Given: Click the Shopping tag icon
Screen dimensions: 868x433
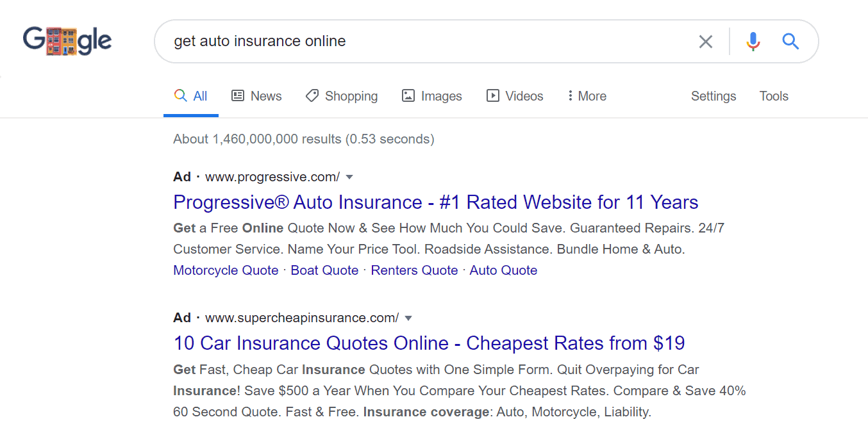Looking at the screenshot, I should pyautogui.click(x=312, y=95).
